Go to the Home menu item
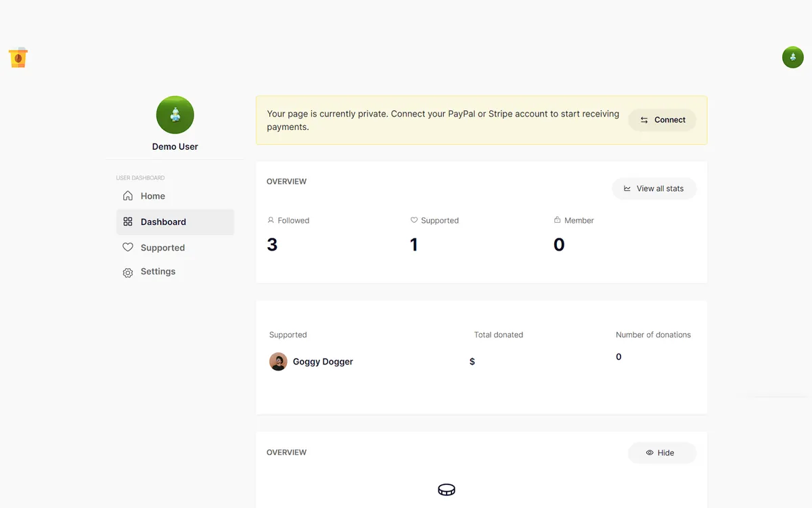Screen dimensions: 812x508 (175, 196)
